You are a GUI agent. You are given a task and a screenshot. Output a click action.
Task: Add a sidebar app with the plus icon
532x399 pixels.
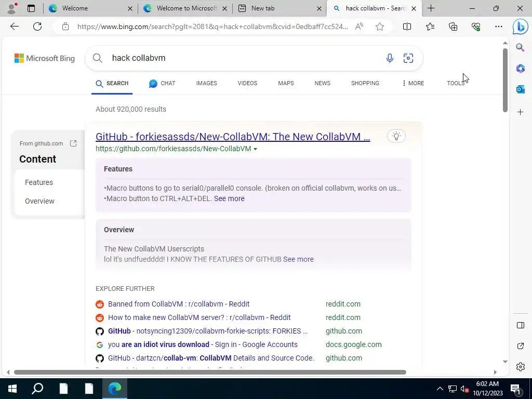point(520,112)
